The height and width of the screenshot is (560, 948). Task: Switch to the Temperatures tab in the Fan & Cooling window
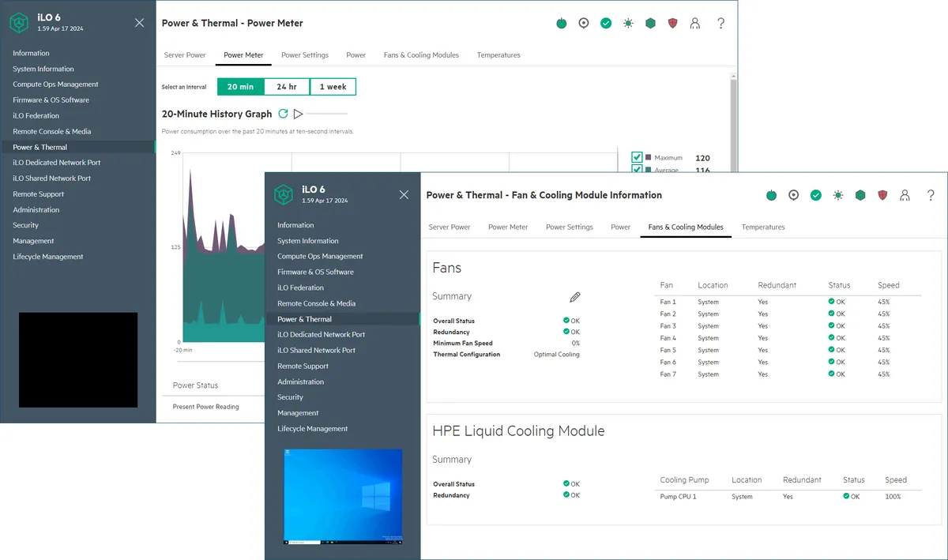point(763,227)
